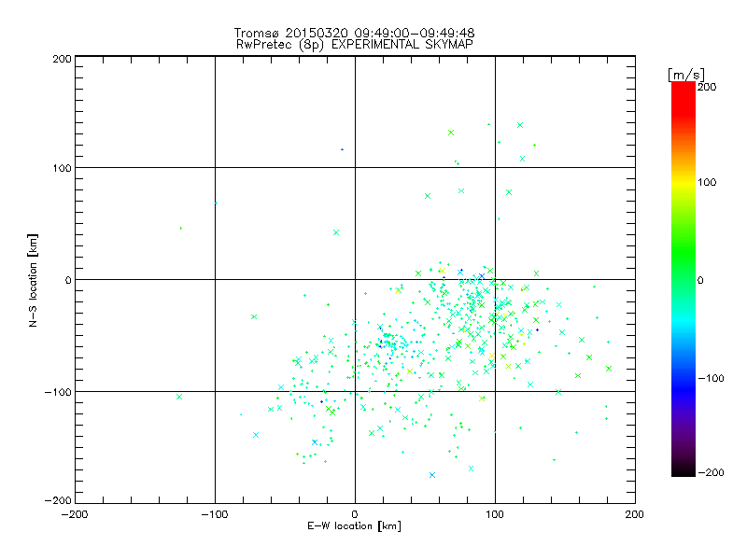This screenshot has height=560, width=747.
Task: Click the y-axis tick label "100"
Action: pyautogui.click(x=62, y=168)
